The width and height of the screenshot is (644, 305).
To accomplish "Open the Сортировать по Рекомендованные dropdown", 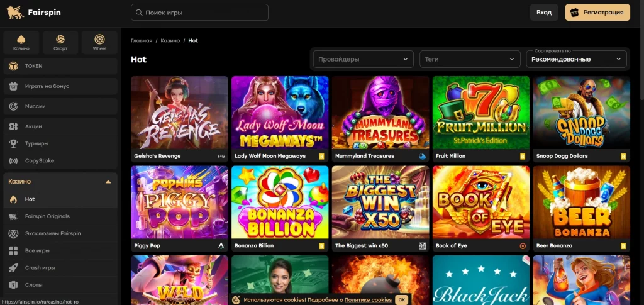I will pyautogui.click(x=576, y=59).
